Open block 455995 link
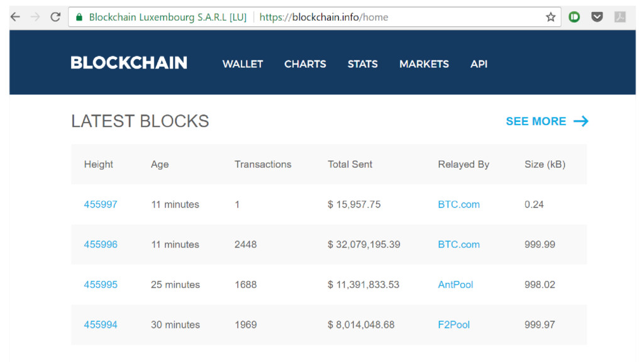644x362 pixels. click(101, 285)
